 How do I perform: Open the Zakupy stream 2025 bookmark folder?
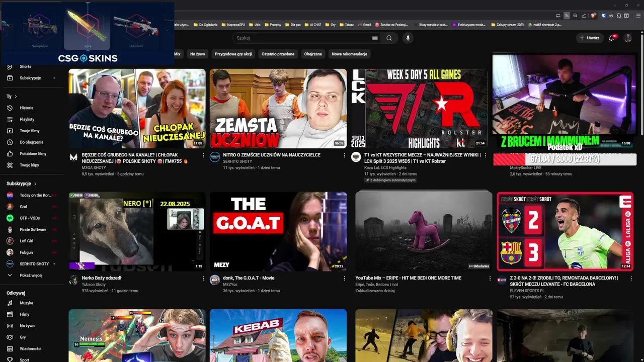click(507, 25)
